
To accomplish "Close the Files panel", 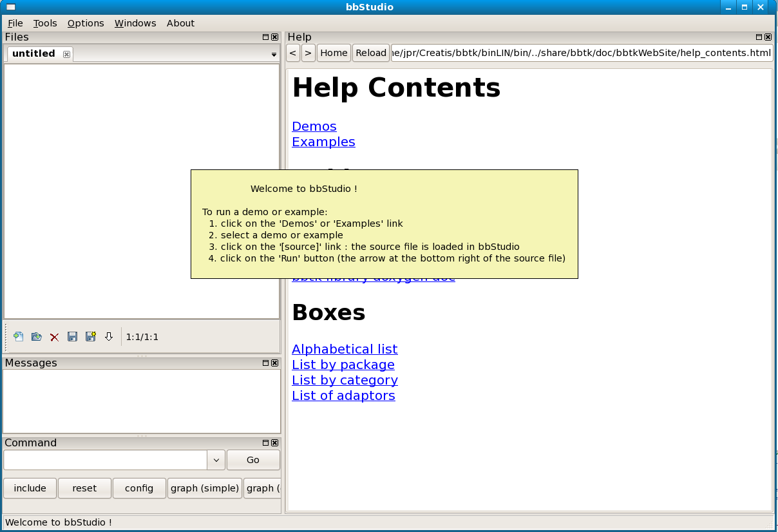I will [275, 37].
